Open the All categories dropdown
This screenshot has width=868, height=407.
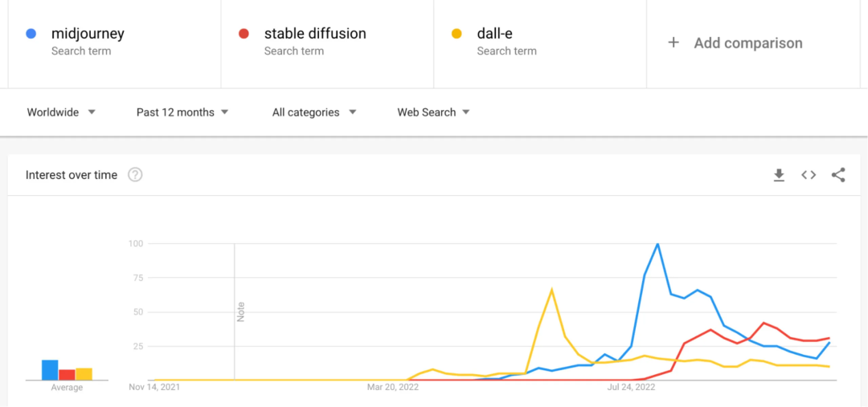click(314, 112)
